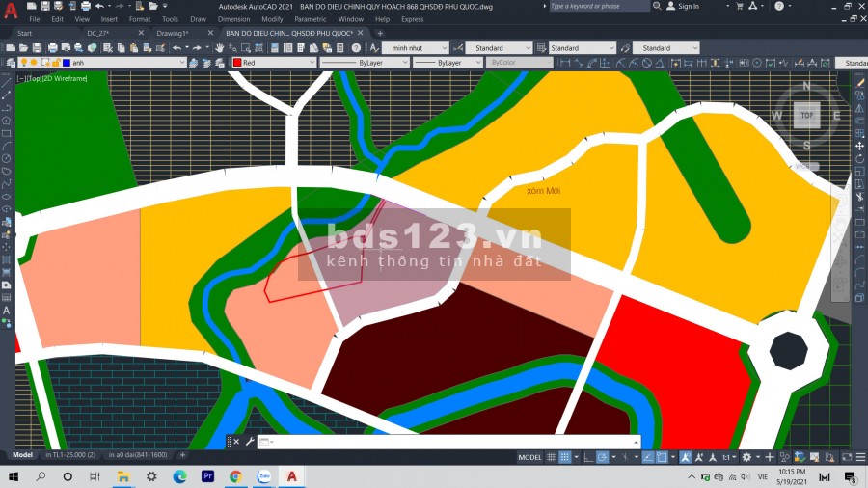Toggle annotation objects visibility in status bar
The image size is (868, 488).
(x=686, y=457)
